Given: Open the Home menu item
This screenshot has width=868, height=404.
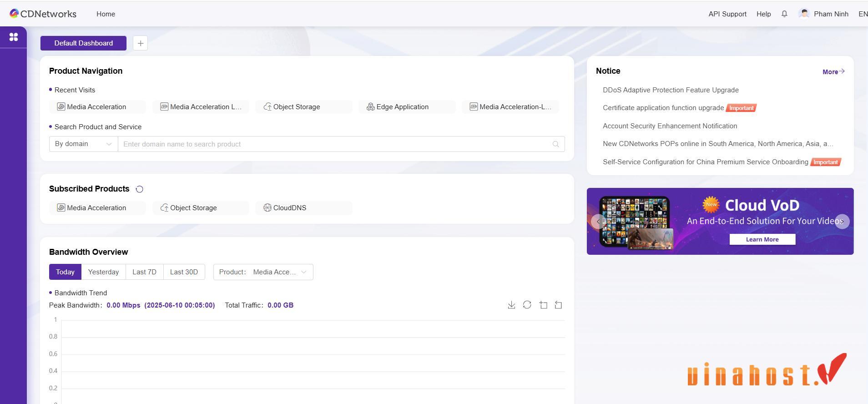Looking at the screenshot, I should [106, 14].
